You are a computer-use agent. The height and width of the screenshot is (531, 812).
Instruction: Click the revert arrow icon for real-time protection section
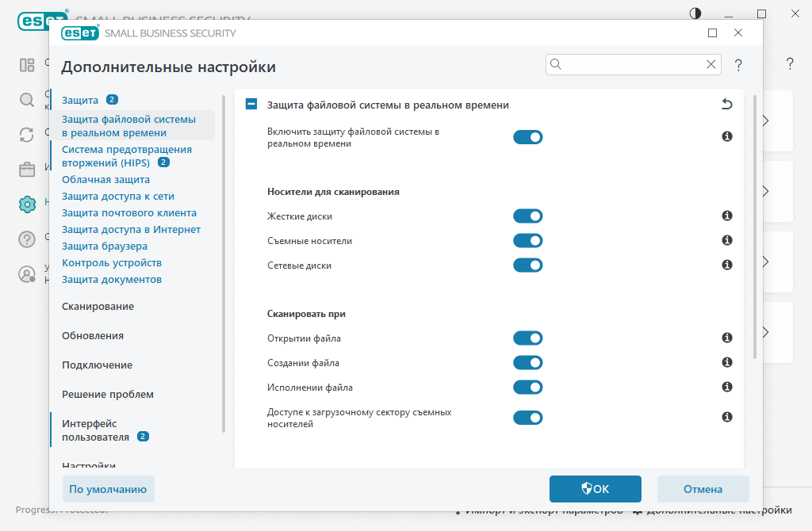point(726,105)
